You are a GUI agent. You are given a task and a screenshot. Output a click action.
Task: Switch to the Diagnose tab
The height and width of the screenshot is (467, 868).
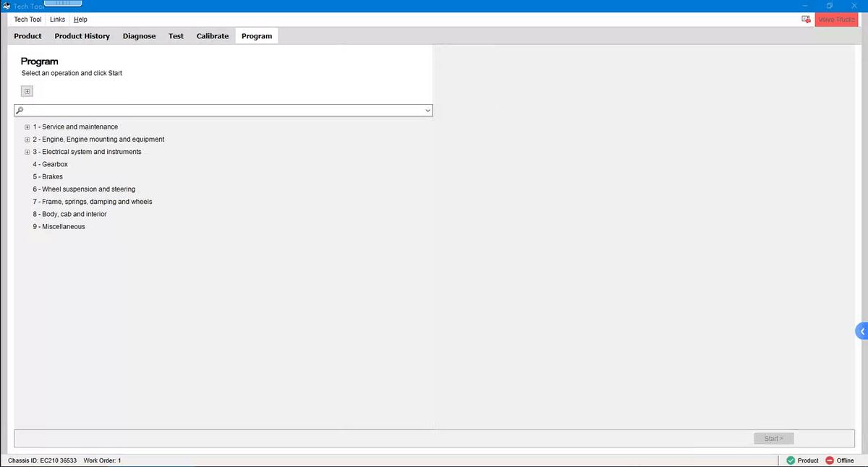[139, 36]
